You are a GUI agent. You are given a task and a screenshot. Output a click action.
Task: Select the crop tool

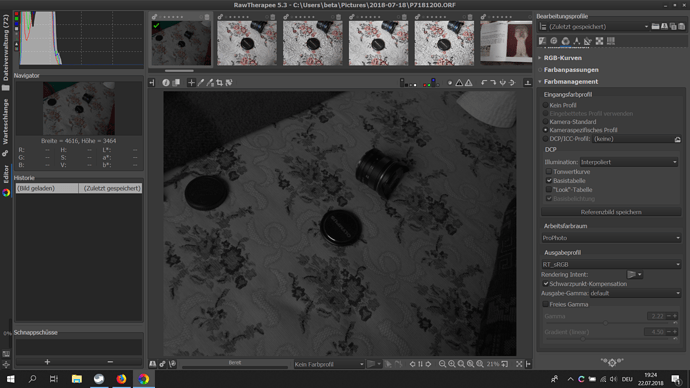219,83
